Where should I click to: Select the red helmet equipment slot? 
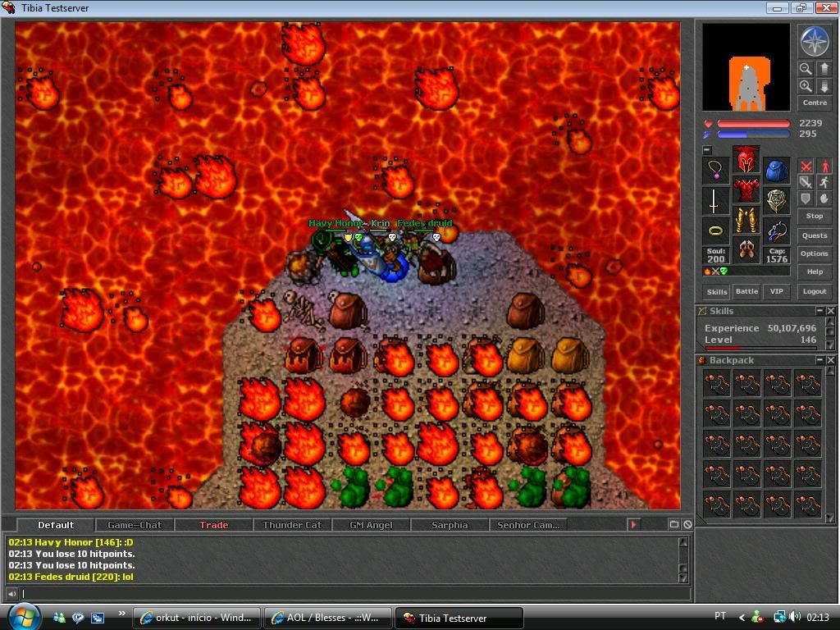(x=746, y=158)
